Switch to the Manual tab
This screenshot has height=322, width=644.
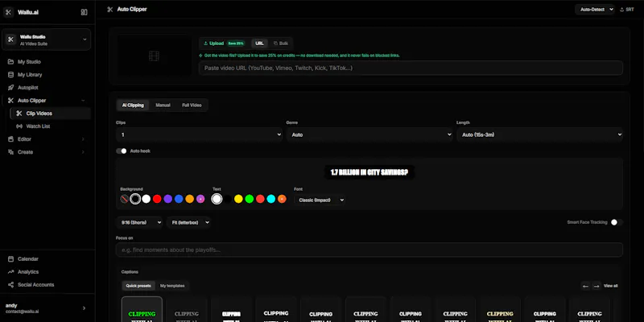pos(163,105)
